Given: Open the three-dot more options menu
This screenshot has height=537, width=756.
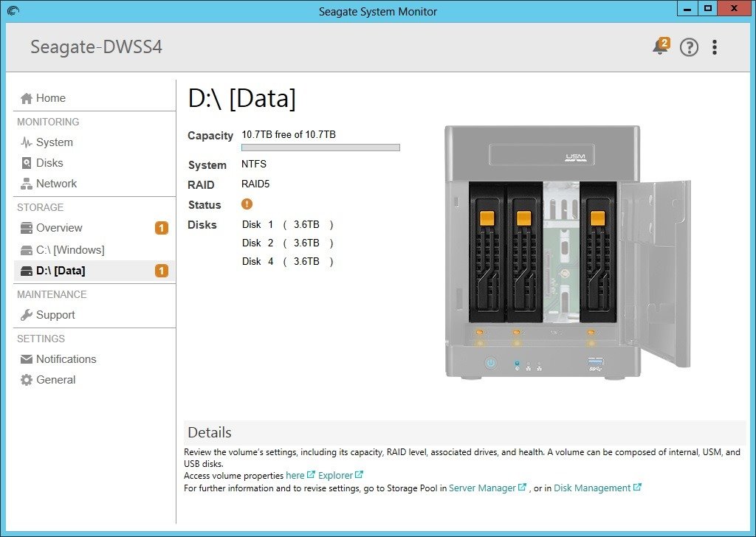Looking at the screenshot, I should pos(715,47).
